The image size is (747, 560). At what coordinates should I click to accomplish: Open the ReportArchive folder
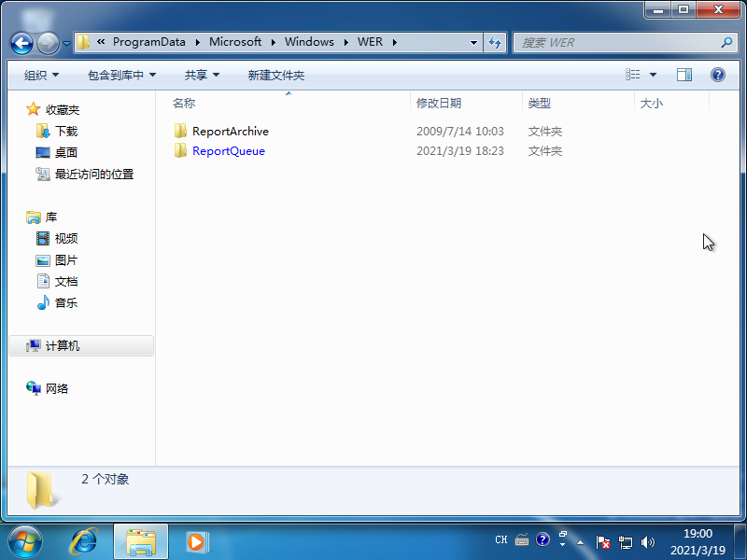click(x=230, y=131)
